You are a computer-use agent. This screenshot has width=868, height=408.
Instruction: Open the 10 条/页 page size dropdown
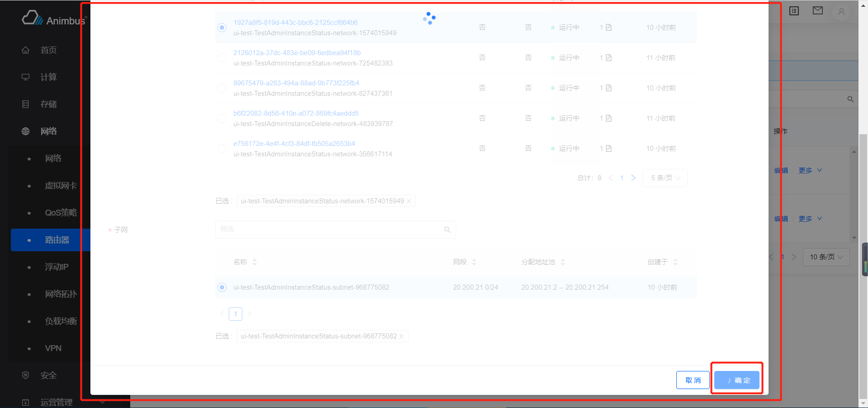pos(826,257)
